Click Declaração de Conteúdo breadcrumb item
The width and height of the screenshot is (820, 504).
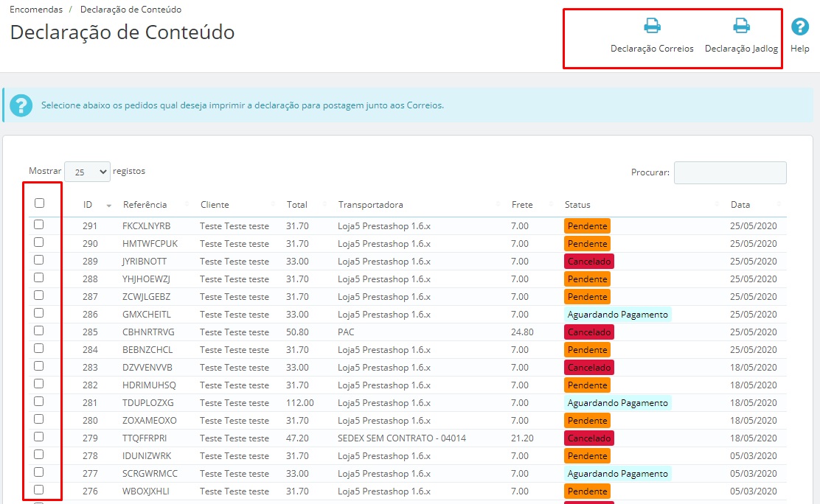(x=131, y=10)
